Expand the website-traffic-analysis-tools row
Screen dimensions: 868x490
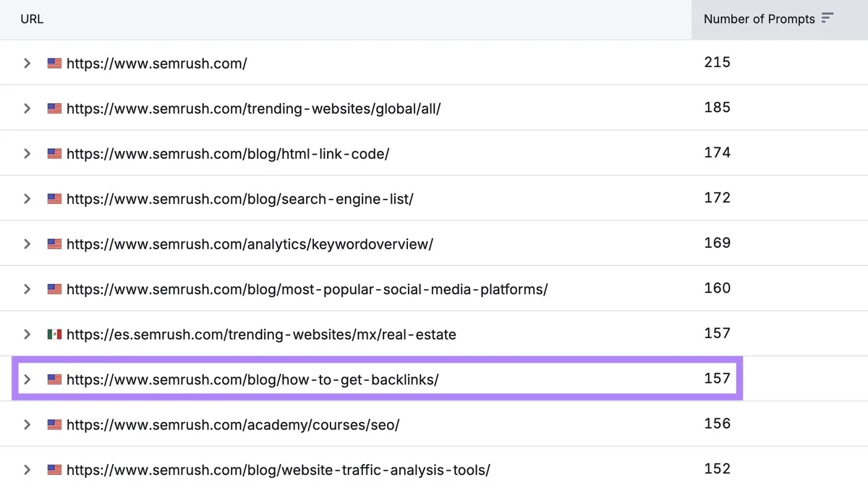(27, 470)
